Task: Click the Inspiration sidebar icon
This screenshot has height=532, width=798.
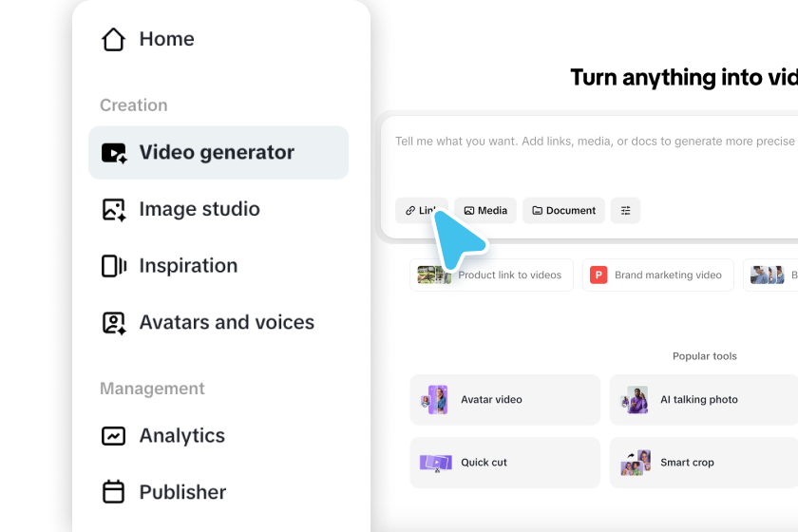Action: [114, 266]
